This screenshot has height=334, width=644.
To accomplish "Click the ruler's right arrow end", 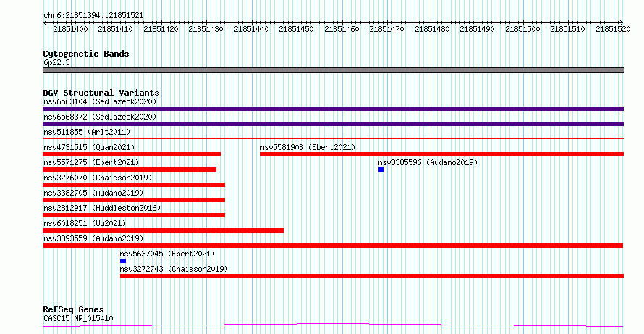I will (622, 22).
